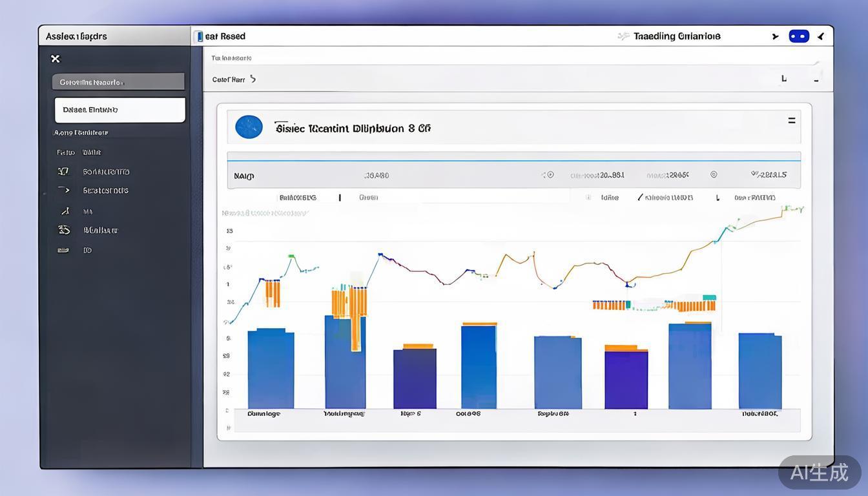Click the round blue logo in chart header
This screenshot has width=868, height=496.
(x=249, y=127)
